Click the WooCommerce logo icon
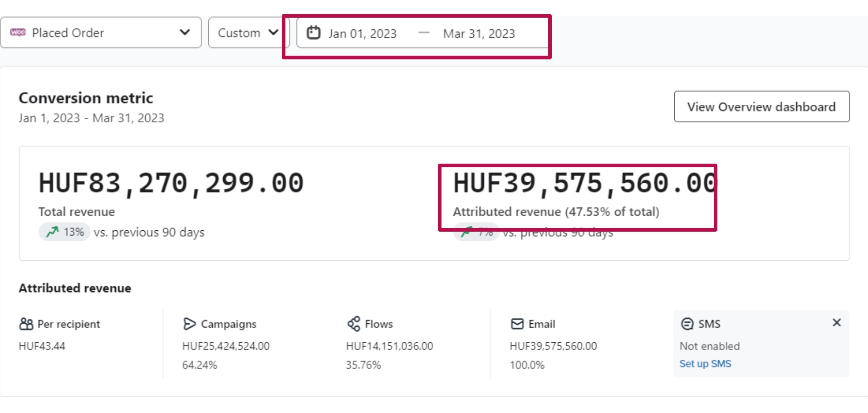Viewport: 868px width, 413px height. coord(18,33)
